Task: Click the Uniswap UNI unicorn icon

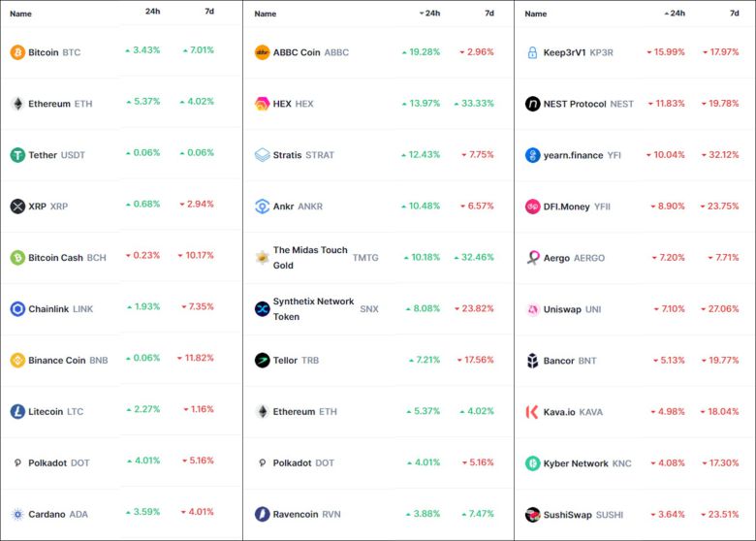Action: [x=532, y=309]
